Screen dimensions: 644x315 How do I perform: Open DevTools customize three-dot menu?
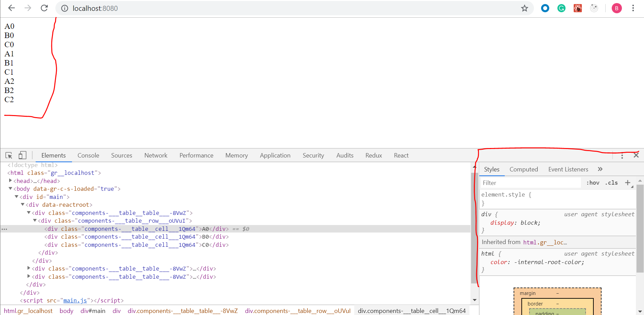pos(622,155)
